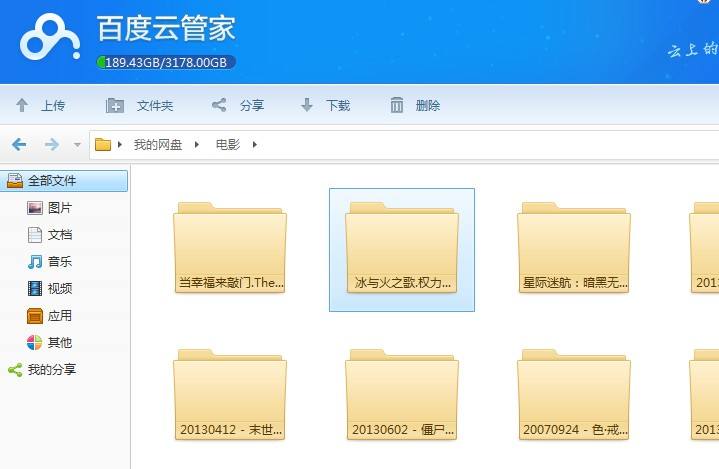
Task: Click the Share (分享) toolbar icon
Action: point(219,105)
